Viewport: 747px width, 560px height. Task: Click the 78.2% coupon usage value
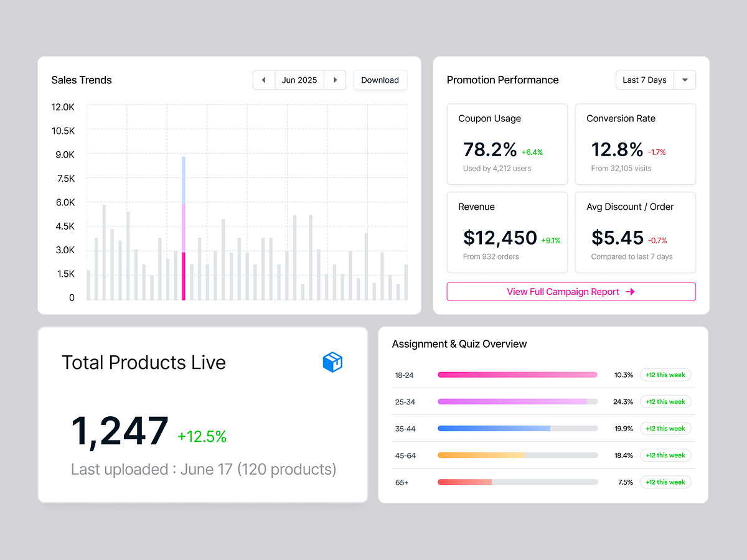[x=490, y=149]
